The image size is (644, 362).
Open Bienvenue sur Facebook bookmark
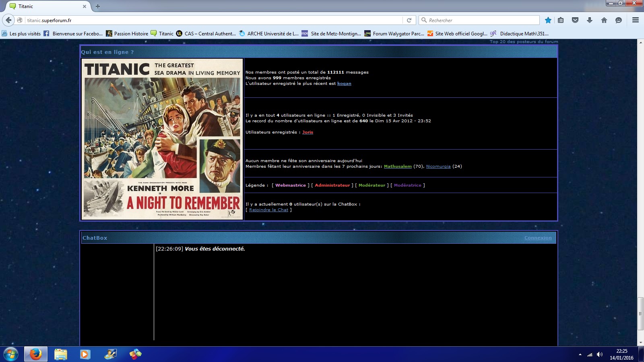[73, 34]
